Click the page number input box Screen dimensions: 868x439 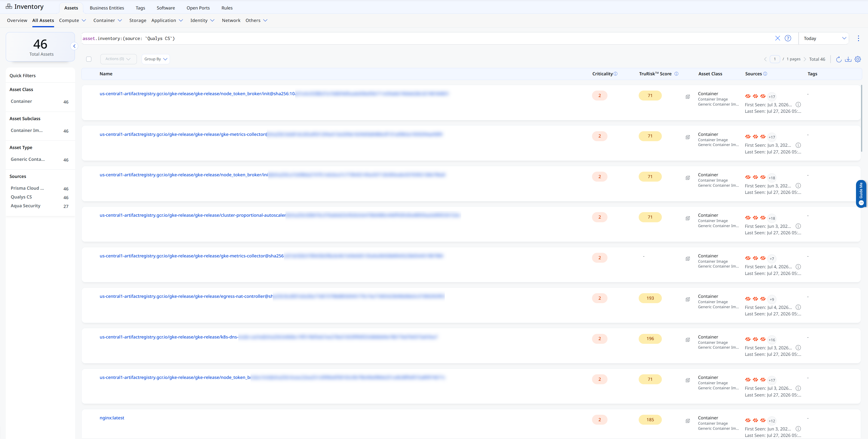pyautogui.click(x=775, y=59)
